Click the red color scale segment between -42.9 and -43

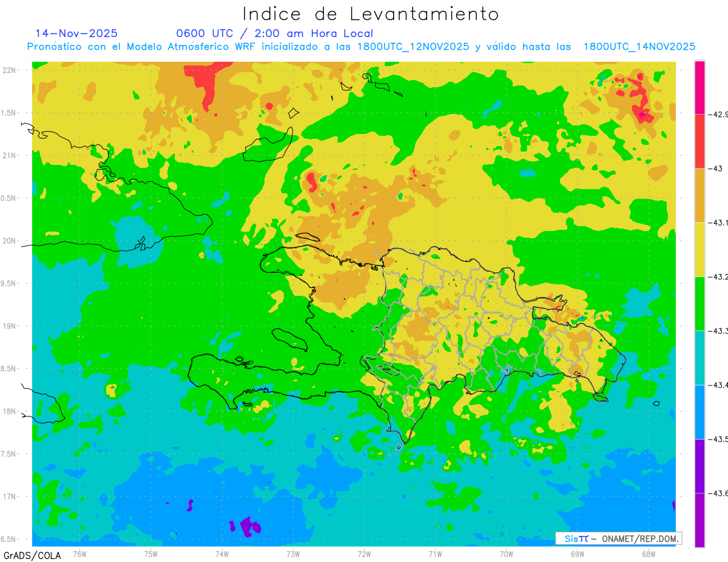699,141
